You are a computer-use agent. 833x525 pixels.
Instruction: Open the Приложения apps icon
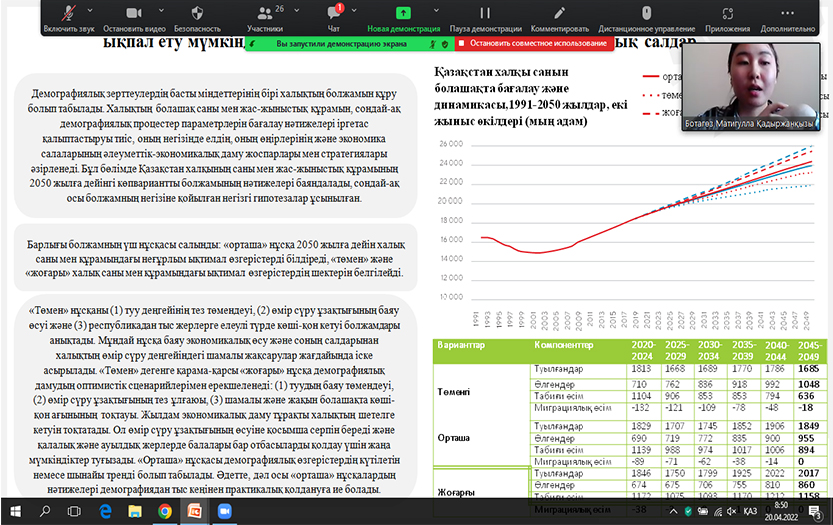pos(727,14)
